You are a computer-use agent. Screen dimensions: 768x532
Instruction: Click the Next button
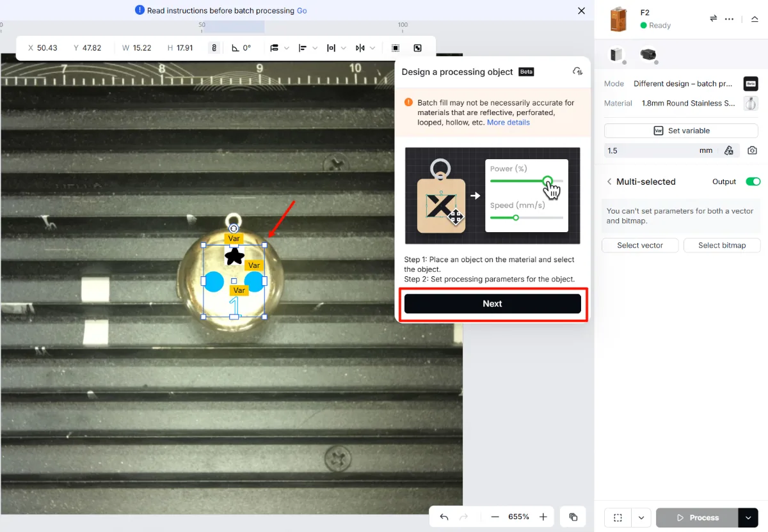(x=492, y=304)
